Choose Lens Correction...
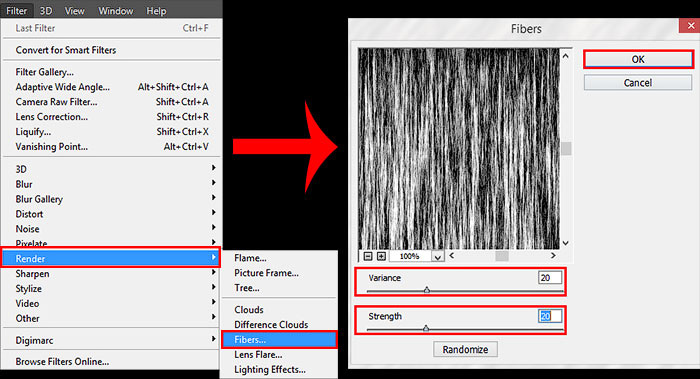 [112, 117]
